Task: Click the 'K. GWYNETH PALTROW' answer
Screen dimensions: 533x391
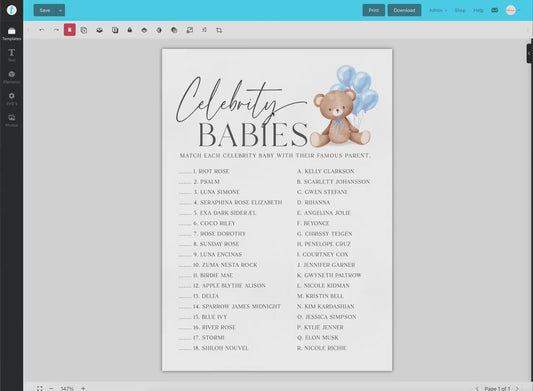Action: point(329,275)
